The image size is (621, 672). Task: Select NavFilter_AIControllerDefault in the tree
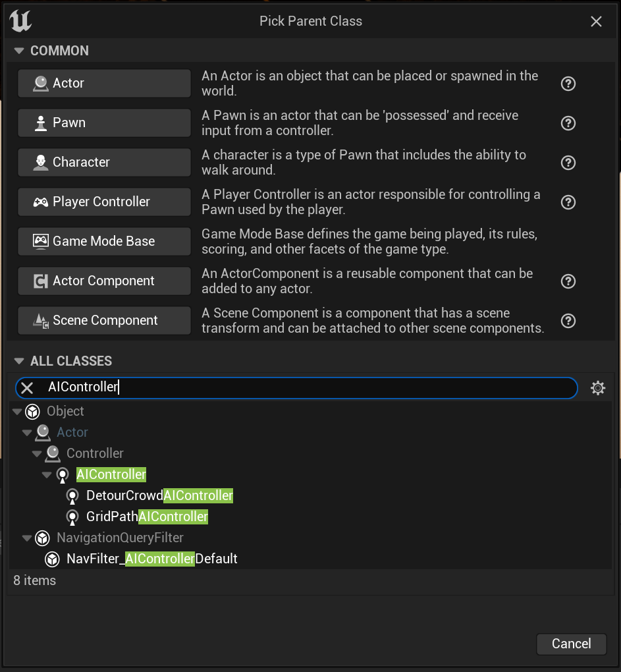tap(152, 559)
